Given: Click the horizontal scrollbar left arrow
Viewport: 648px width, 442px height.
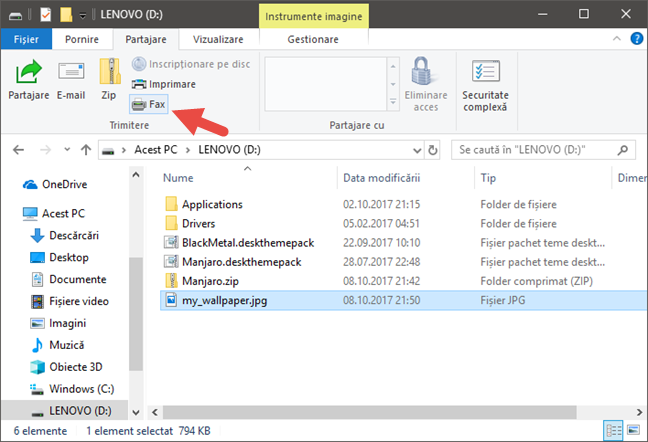Looking at the screenshot, I should pos(155,412).
